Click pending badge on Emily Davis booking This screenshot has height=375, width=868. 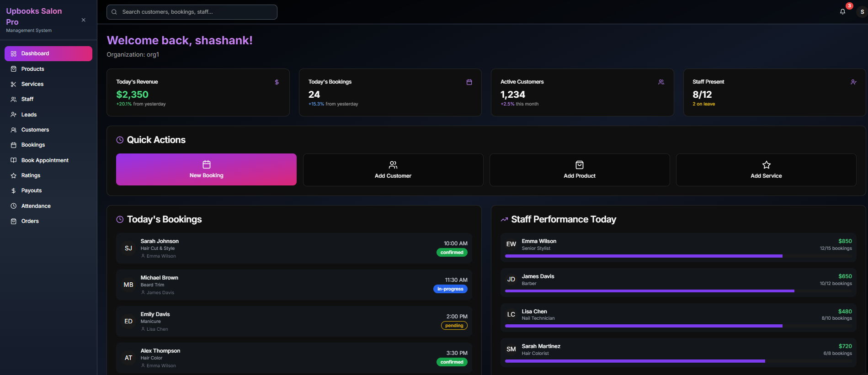(454, 326)
